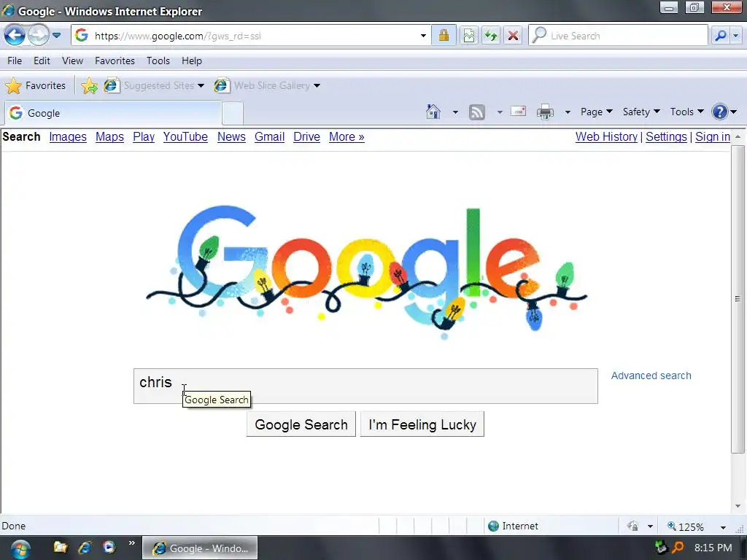Click the red Stop loading icon
The width and height of the screenshot is (747, 560).
click(513, 36)
